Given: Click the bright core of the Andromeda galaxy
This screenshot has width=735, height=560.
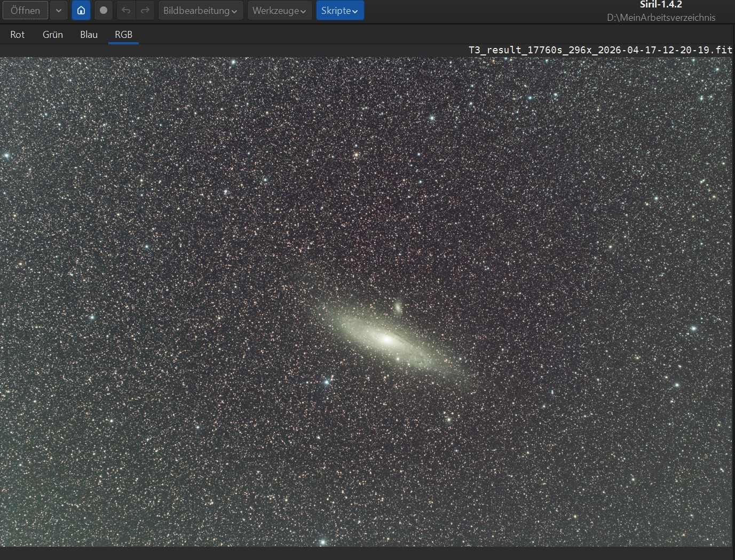Looking at the screenshot, I should click(x=388, y=339).
